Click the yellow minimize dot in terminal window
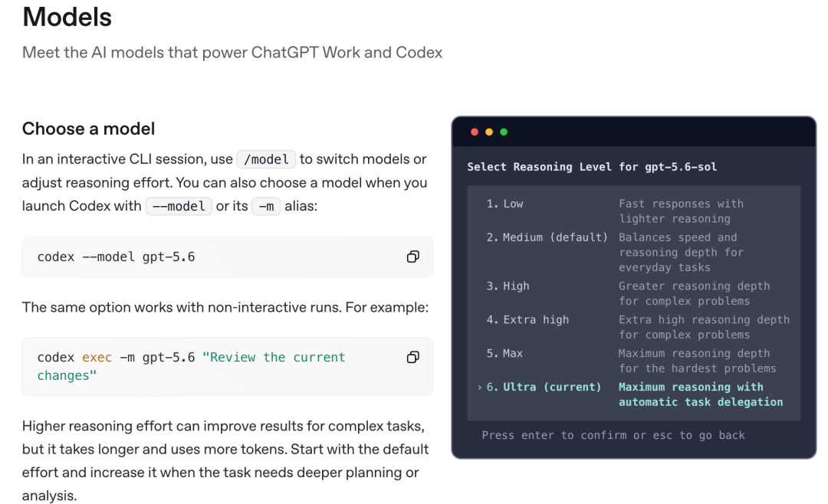828x504 pixels. coord(489,132)
